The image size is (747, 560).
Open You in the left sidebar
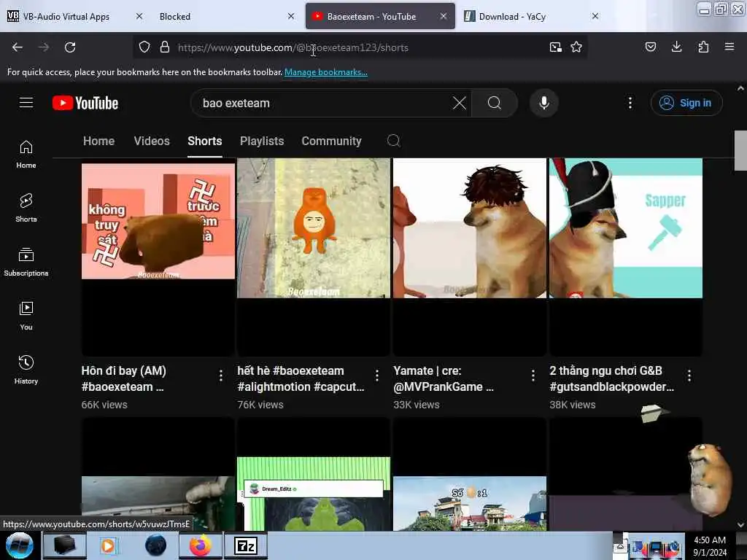coord(26,316)
